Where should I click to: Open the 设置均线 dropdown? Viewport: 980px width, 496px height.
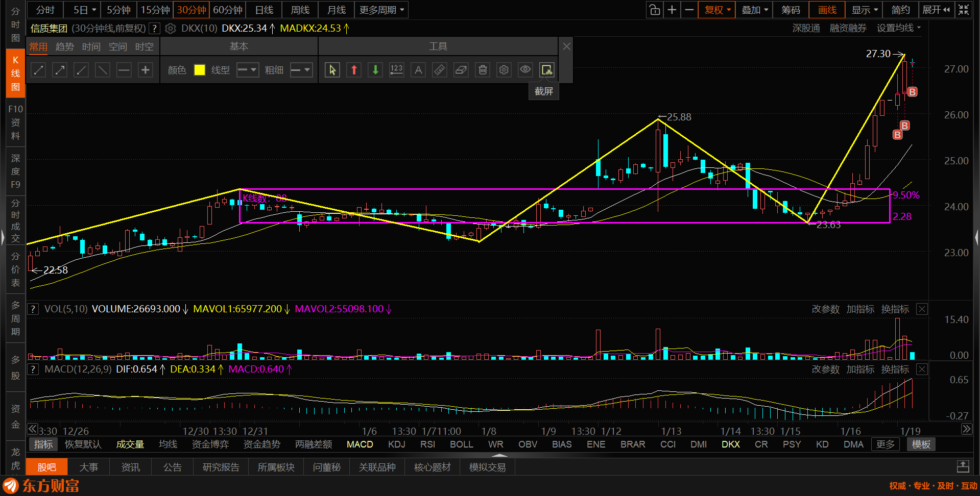pos(899,28)
